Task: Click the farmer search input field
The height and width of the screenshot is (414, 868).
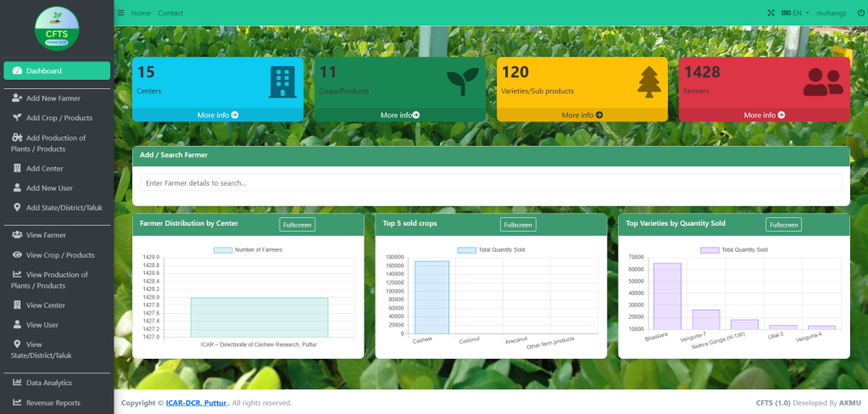Action: [491, 182]
